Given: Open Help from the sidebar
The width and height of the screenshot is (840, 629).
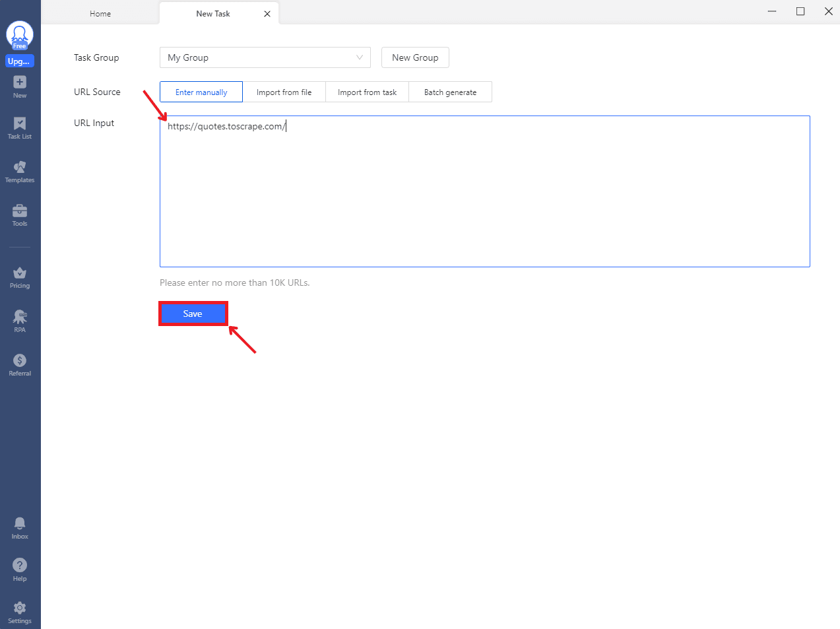Looking at the screenshot, I should coord(20,566).
